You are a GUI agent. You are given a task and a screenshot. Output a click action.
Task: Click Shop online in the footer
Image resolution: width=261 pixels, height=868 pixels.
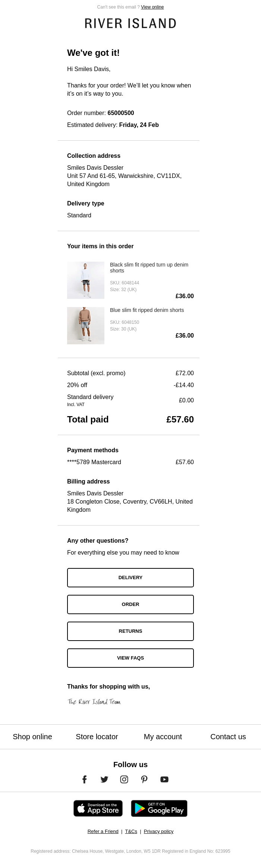pyautogui.click(x=32, y=737)
